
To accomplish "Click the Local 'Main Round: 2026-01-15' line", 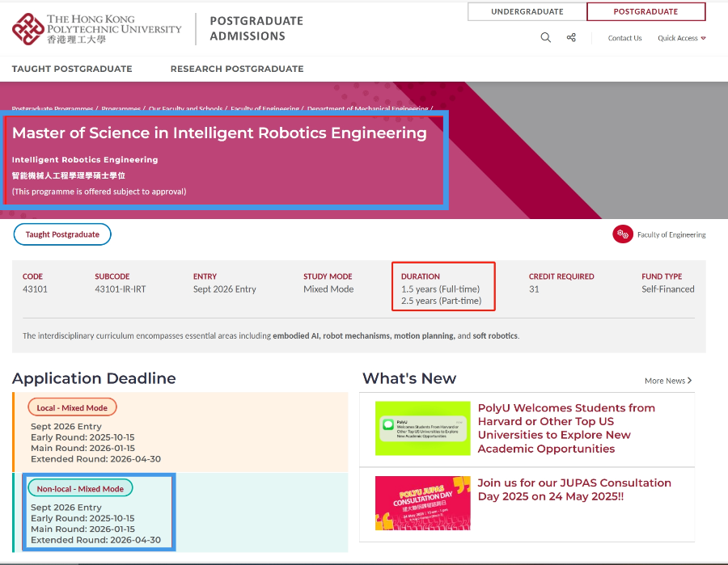I will pyautogui.click(x=83, y=448).
